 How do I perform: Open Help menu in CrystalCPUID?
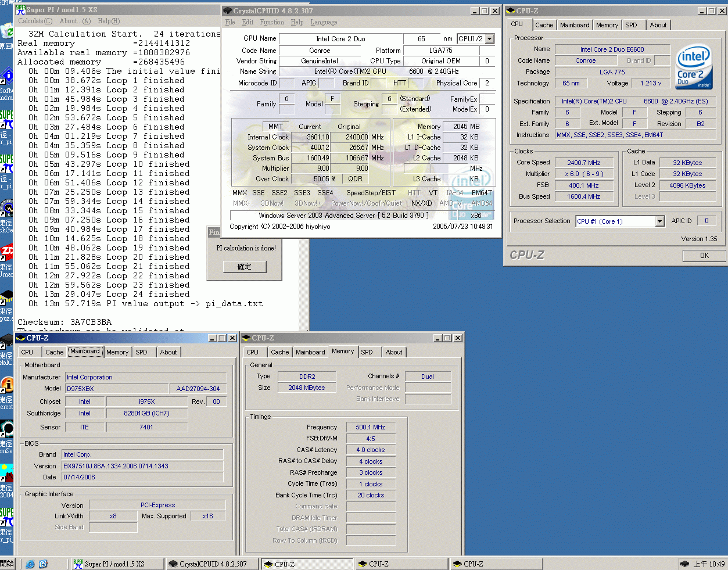[x=297, y=22]
